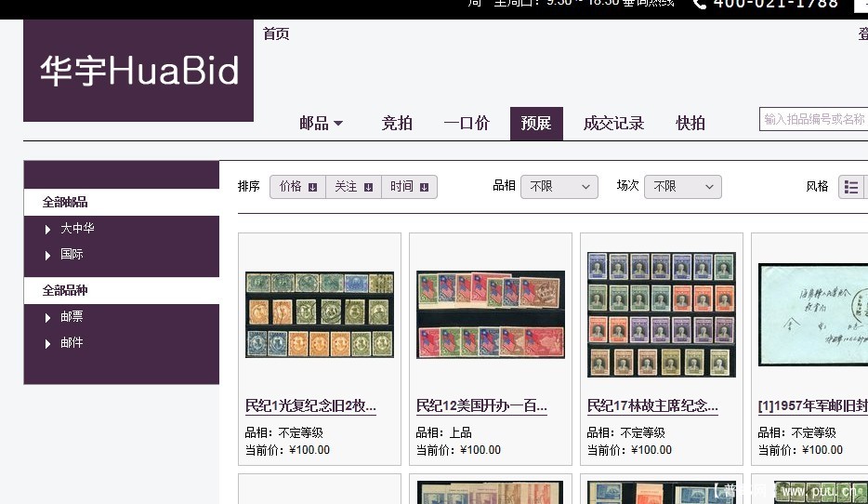Go to the 一口价 section
Viewport: 868px width, 504px height.
coord(467,124)
